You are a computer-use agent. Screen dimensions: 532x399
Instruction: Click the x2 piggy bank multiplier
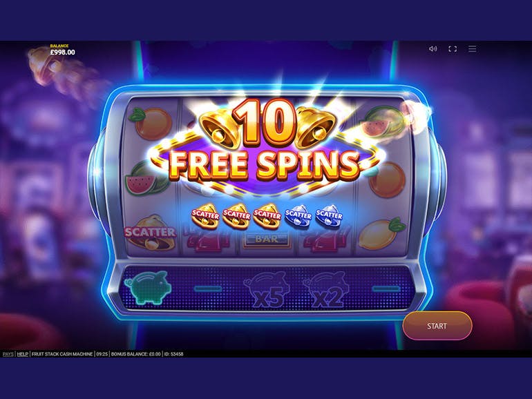tap(327, 289)
